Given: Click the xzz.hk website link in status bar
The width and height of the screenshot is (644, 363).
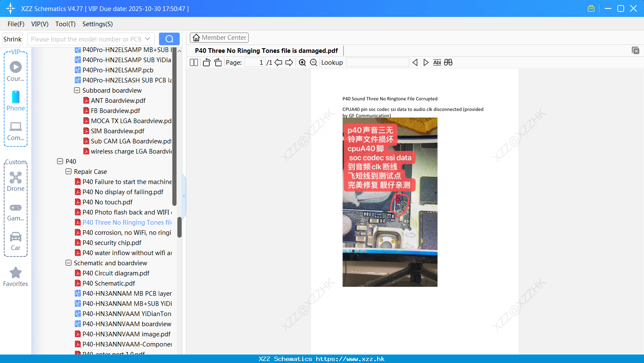Looking at the screenshot, I should tap(350, 359).
